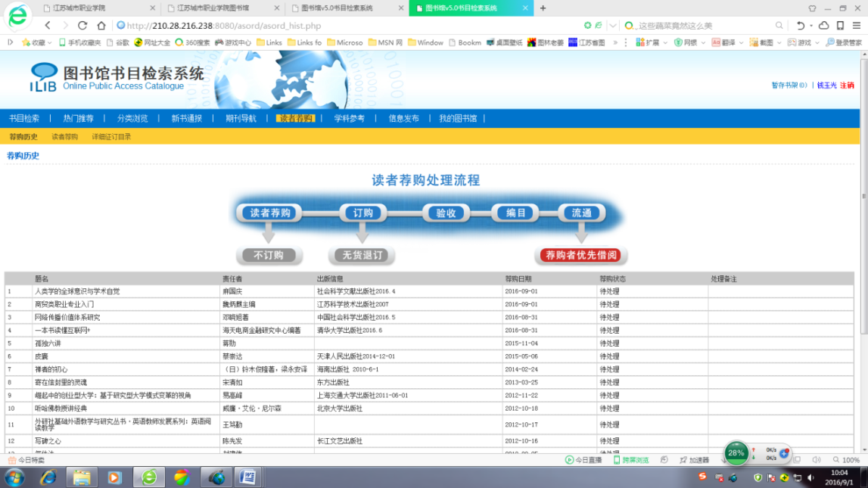Screen dimensions: 868x488
Task: Click the browser refresh button
Action: 83,26
